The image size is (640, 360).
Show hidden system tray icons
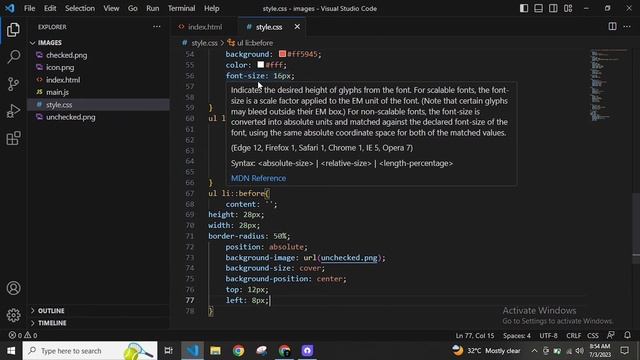(534, 351)
